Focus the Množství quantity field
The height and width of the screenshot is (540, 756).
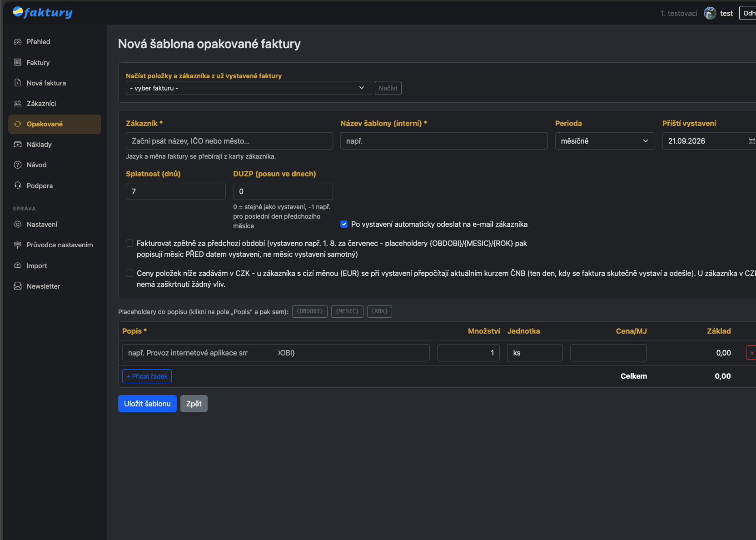[x=468, y=353]
